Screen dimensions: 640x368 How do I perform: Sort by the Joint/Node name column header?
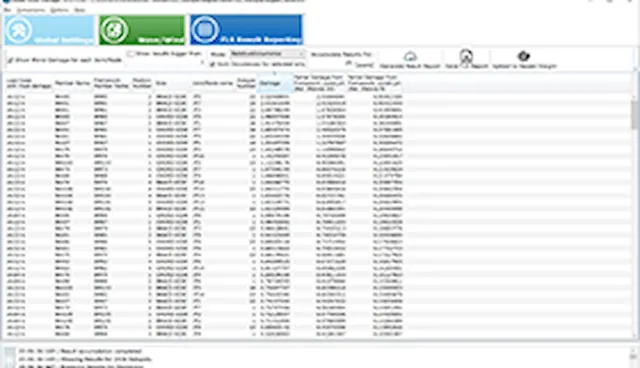[212, 83]
